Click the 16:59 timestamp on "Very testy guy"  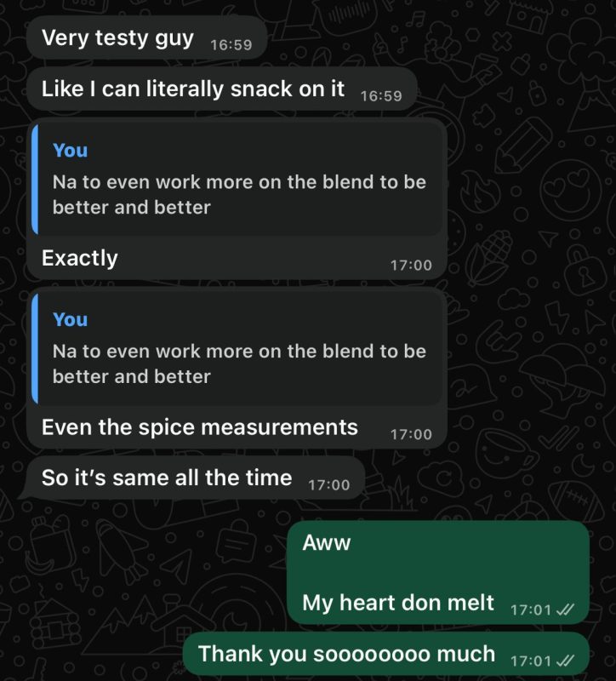[x=231, y=44]
